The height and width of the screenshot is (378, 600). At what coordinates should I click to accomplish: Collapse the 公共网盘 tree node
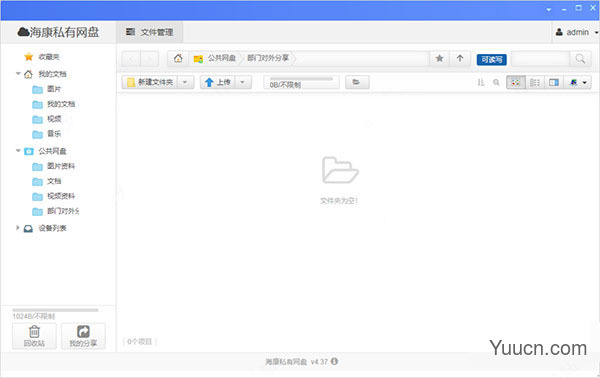pos(18,151)
